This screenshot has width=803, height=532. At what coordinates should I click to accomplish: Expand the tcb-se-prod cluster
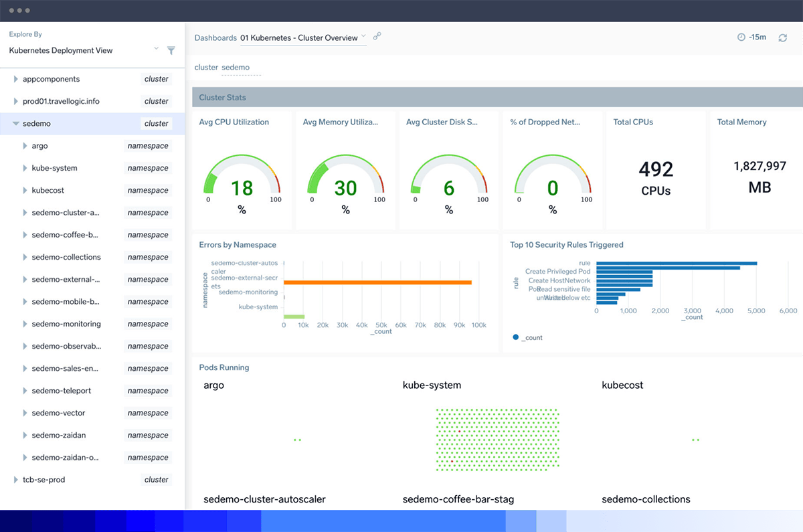(15, 479)
